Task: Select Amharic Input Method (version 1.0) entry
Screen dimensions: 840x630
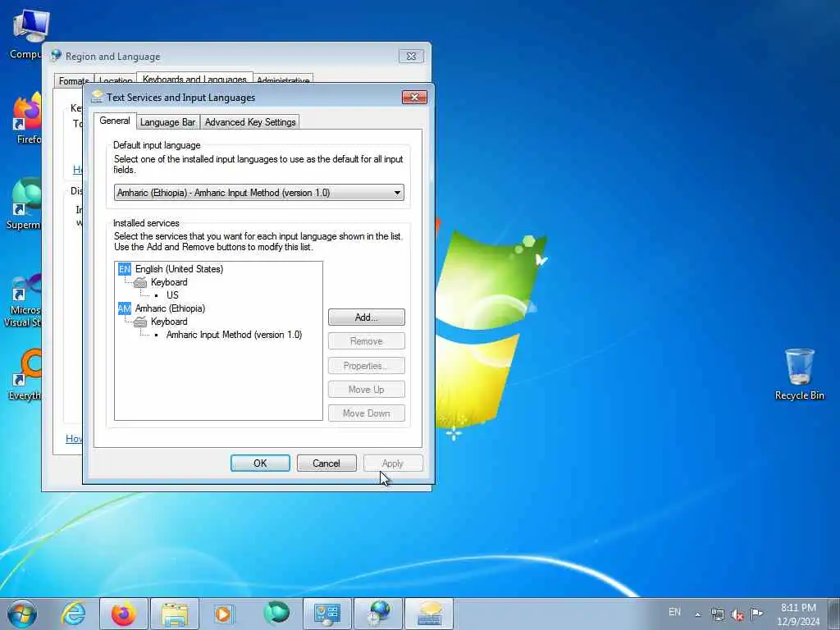Action: [234, 335]
